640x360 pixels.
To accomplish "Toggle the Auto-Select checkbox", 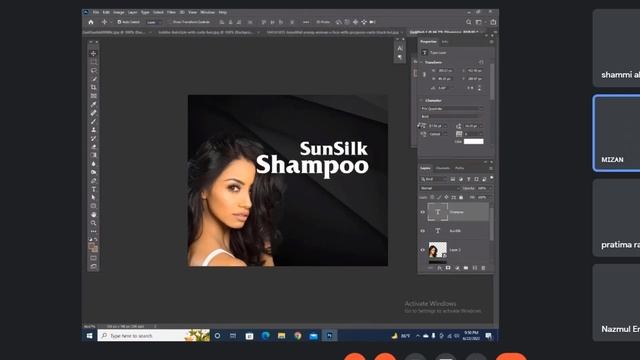I will click(119, 22).
